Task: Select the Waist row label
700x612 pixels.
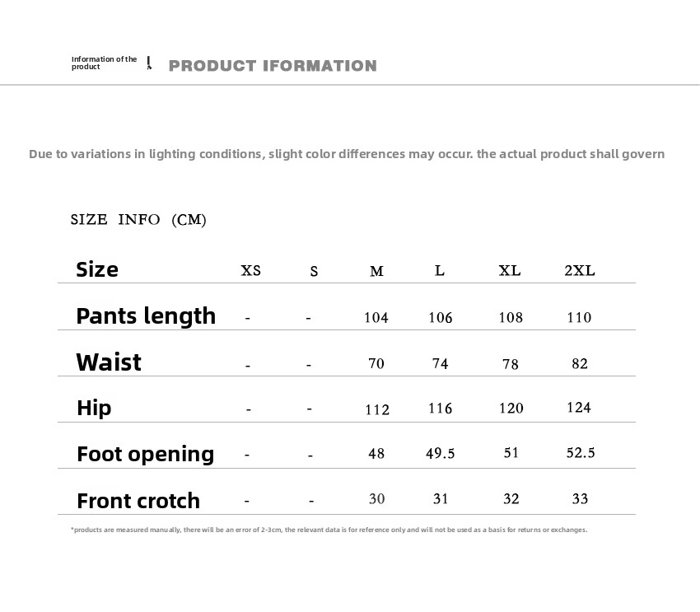Action: pos(109,362)
